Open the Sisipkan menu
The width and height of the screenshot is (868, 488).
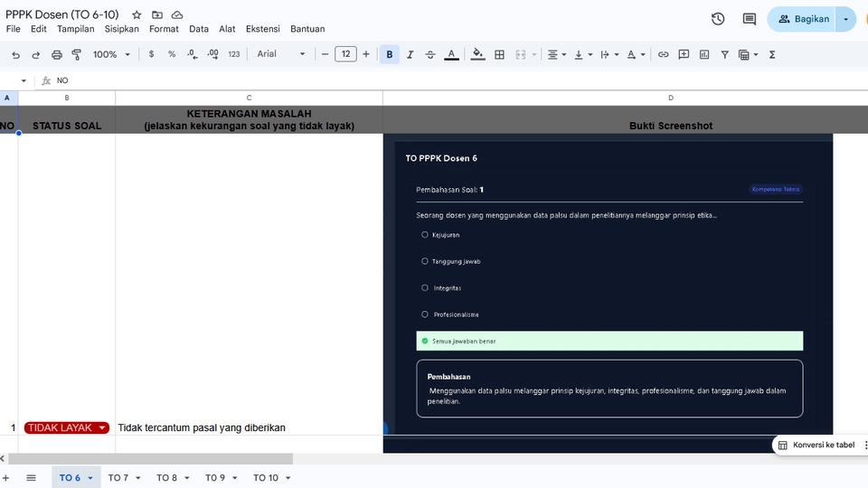click(x=122, y=29)
